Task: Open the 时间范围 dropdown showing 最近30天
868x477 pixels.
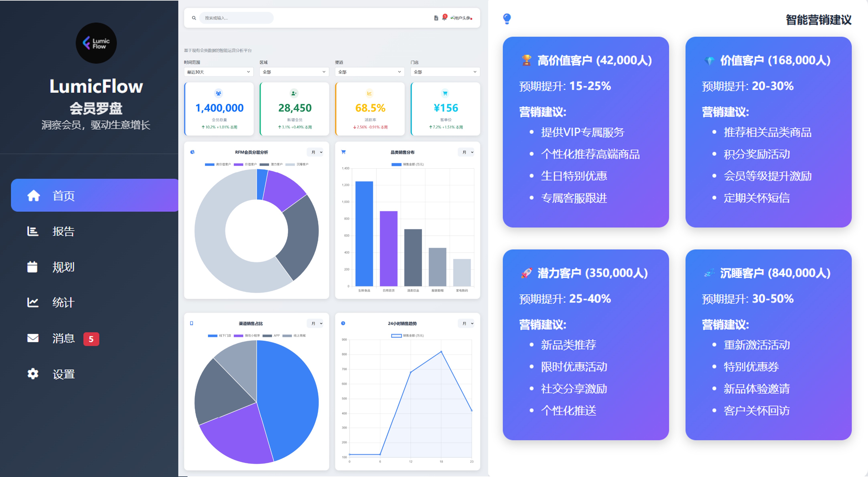Action: (218, 72)
